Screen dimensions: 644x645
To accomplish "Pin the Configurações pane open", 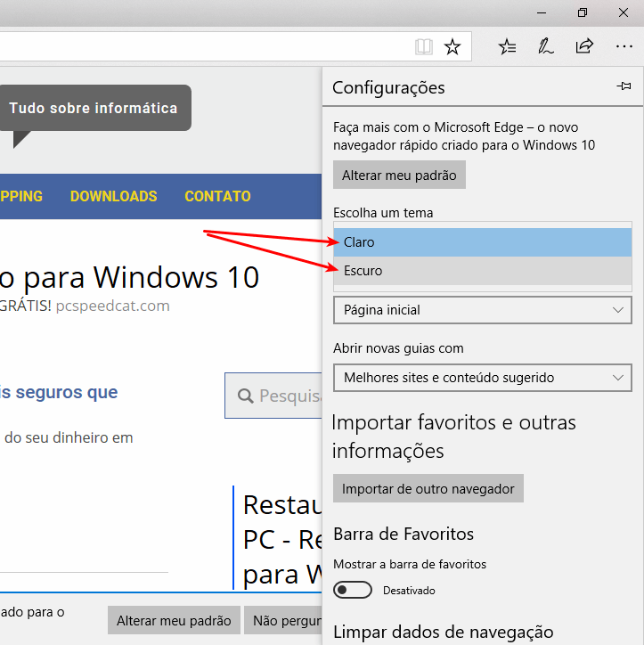I will tap(624, 86).
